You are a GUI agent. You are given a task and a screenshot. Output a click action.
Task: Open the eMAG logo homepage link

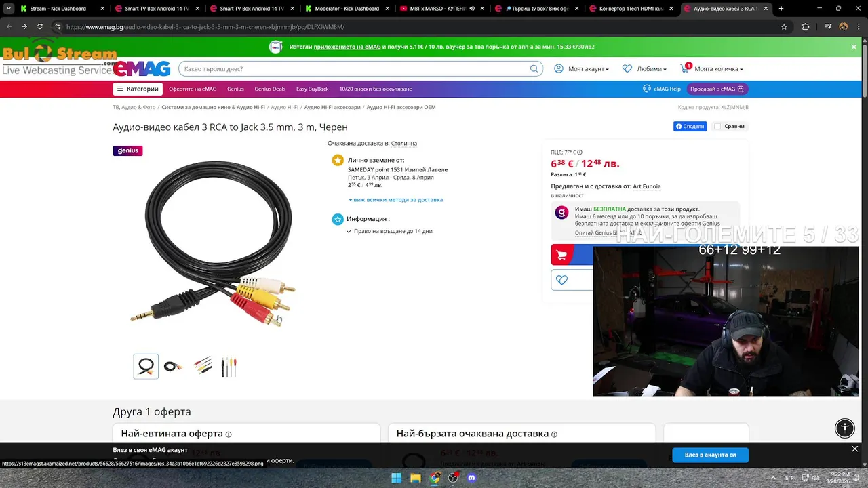[142, 68]
